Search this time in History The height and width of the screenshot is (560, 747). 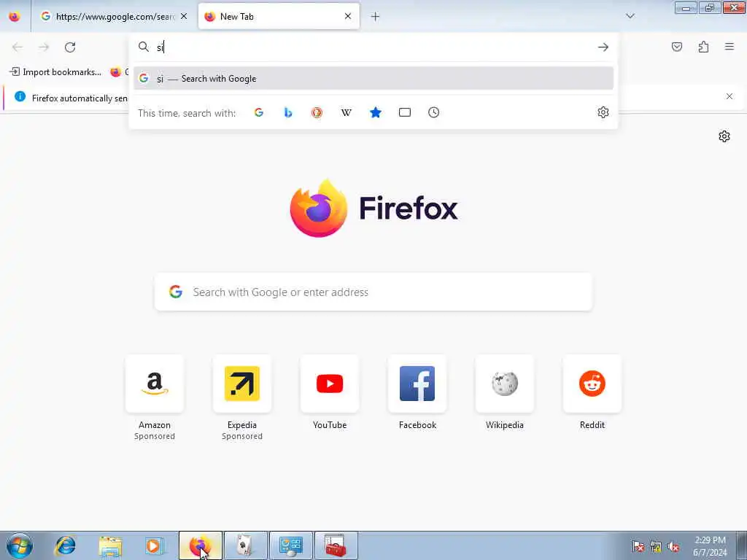[x=433, y=112]
